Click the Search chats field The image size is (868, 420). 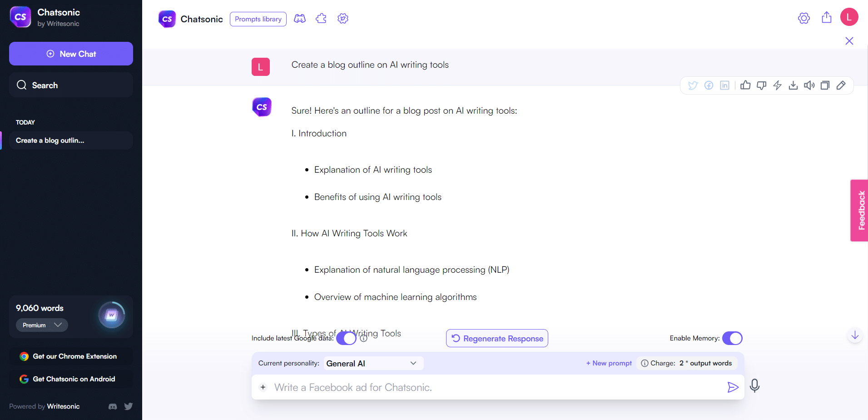coord(71,85)
